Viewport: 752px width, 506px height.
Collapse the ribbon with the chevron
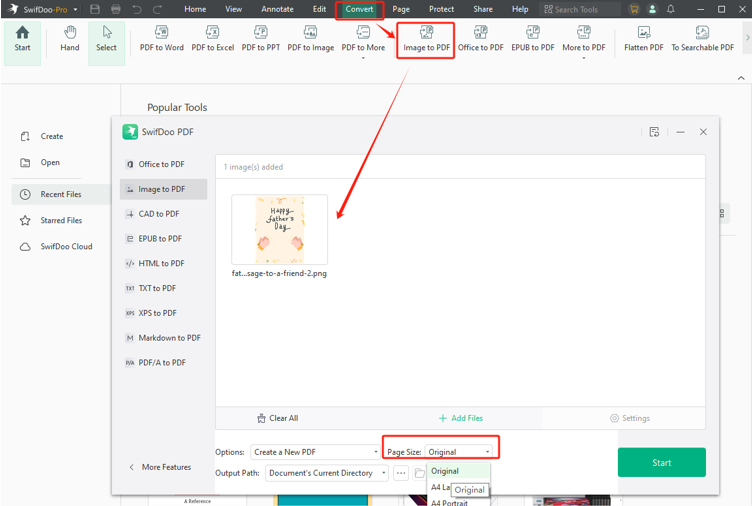pyautogui.click(x=741, y=78)
